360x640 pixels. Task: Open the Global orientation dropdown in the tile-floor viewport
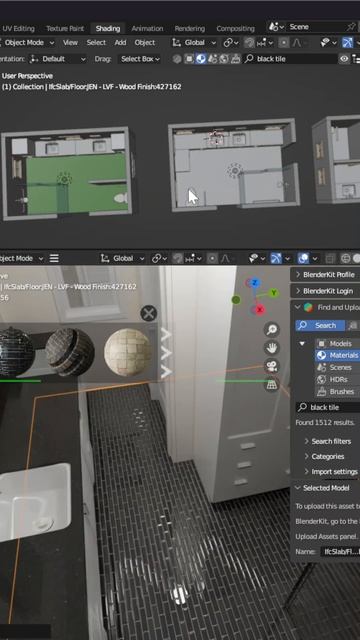pyautogui.click(x=122, y=258)
